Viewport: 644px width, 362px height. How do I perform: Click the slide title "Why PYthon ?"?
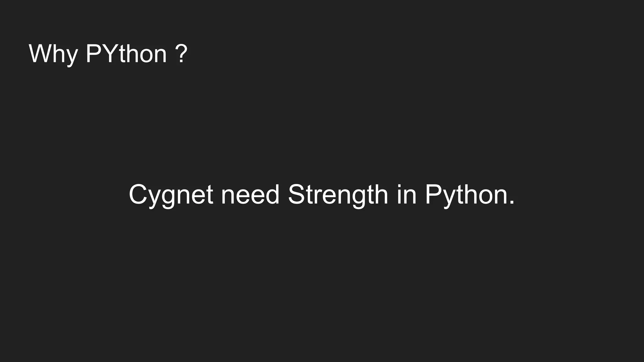pyautogui.click(x=108, y=54)
